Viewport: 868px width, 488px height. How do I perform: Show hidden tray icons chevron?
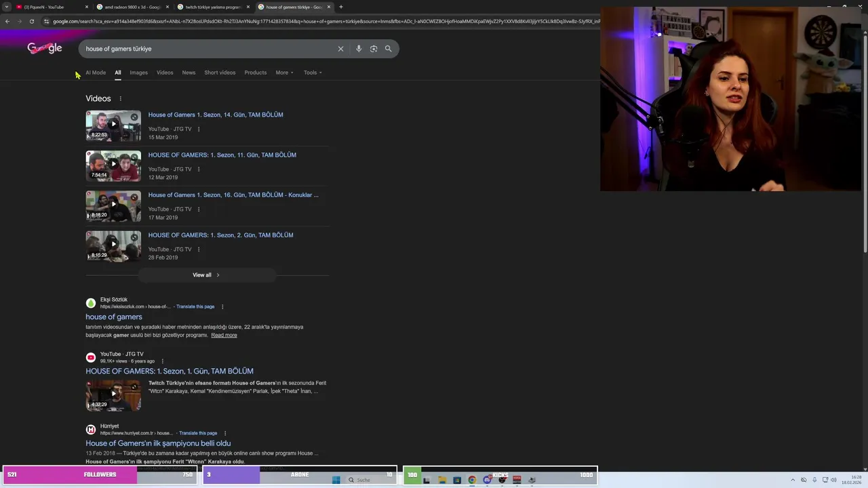tap(794, 480)
